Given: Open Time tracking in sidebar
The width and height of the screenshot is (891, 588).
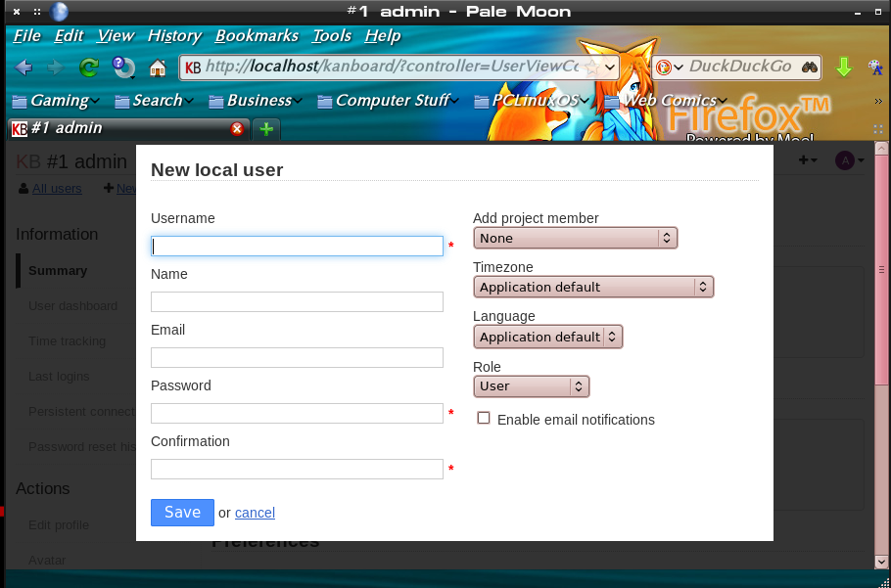Looking at the screenshot, I should coord(67,341).
